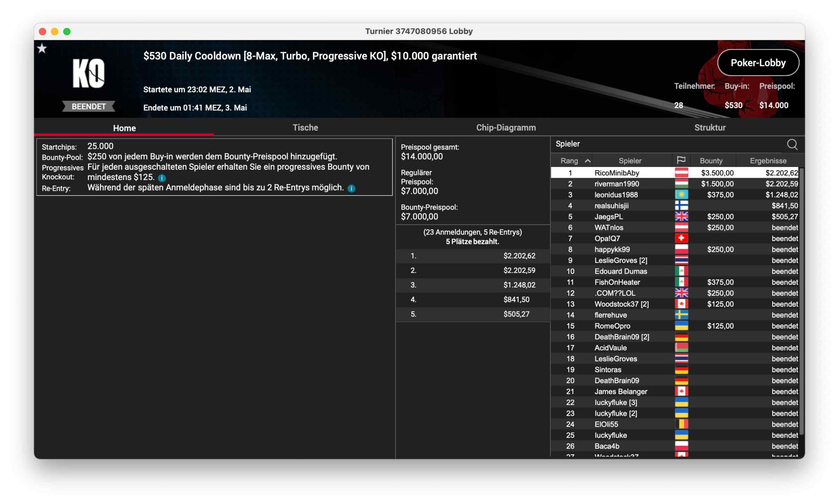
Task: Sort by the Spieler column header
Action: (x=630, y=161)
